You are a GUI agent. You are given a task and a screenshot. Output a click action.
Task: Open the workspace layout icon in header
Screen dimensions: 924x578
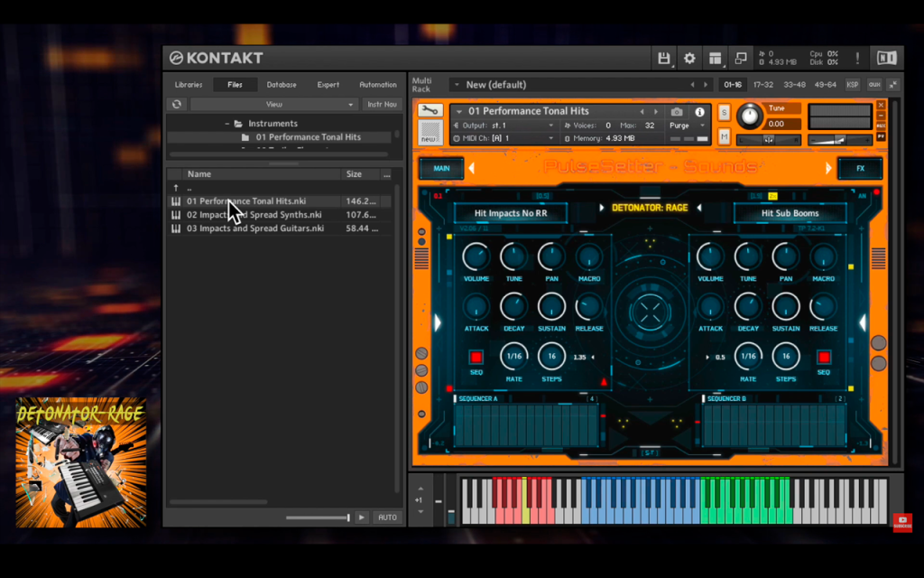click(x=715, y=58)
